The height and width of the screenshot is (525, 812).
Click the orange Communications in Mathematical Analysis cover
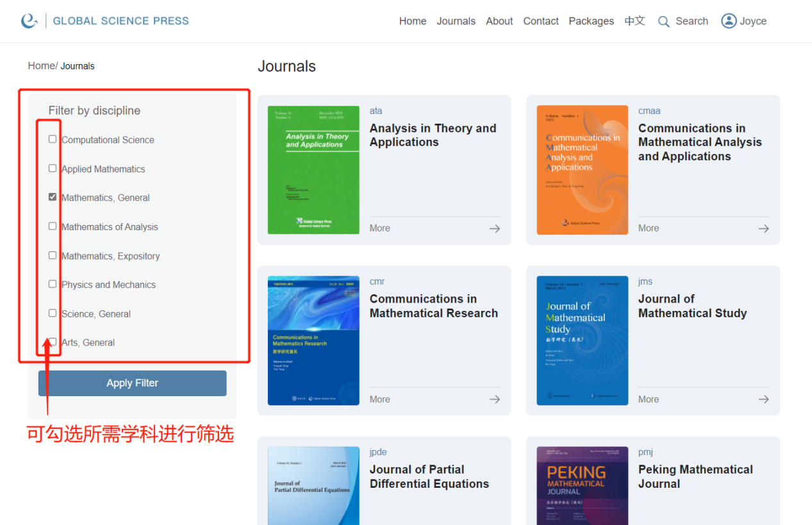click(583, 170)
